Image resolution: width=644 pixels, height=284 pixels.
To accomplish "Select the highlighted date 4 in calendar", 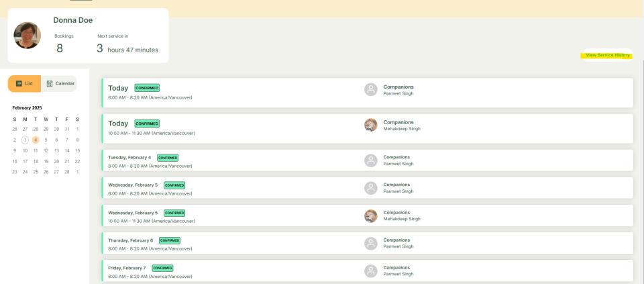I will (x=36, y=140).
